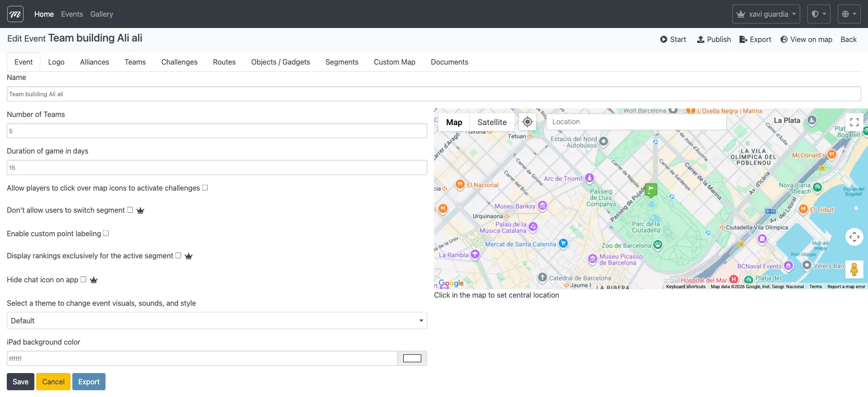Open the globe language dropdown
The image size is (868, 397).
point(849,14)
